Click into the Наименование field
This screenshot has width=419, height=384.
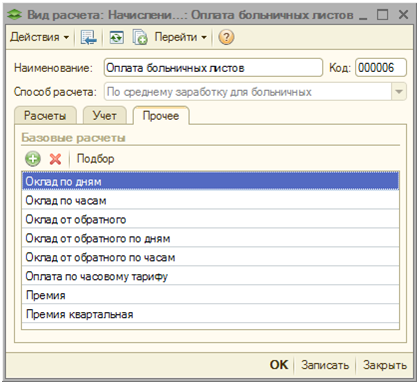pyautogui.click(x=213, y=68)
